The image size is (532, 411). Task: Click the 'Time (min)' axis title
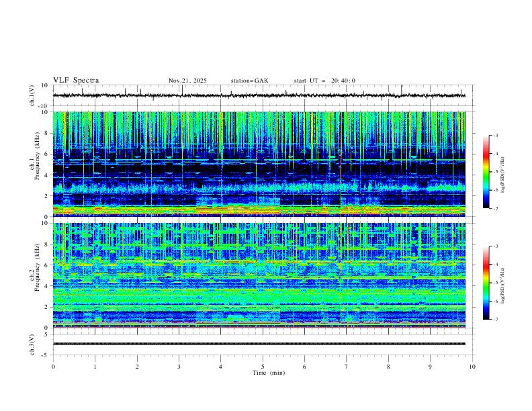click(269, 373)
